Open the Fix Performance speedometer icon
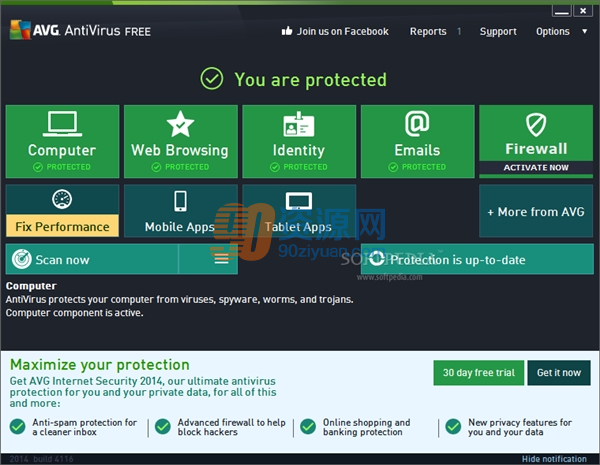The width and height of the screenshot is (600, 465). click(62, 199)
